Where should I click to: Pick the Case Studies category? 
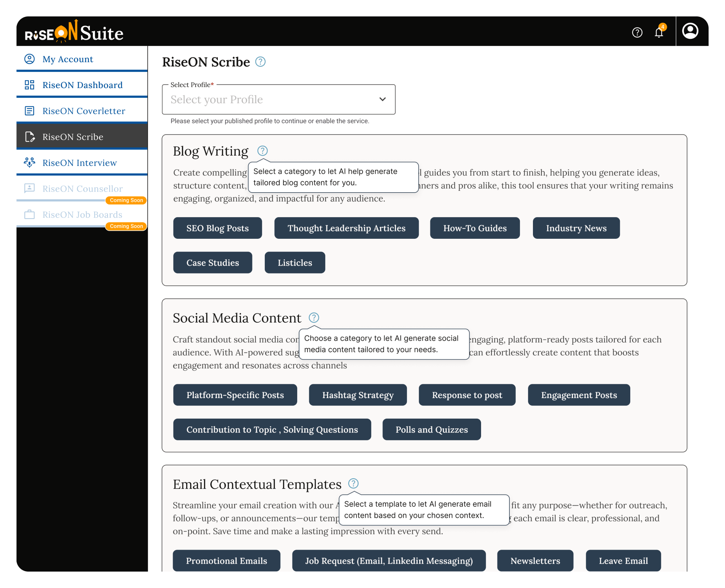213,263
